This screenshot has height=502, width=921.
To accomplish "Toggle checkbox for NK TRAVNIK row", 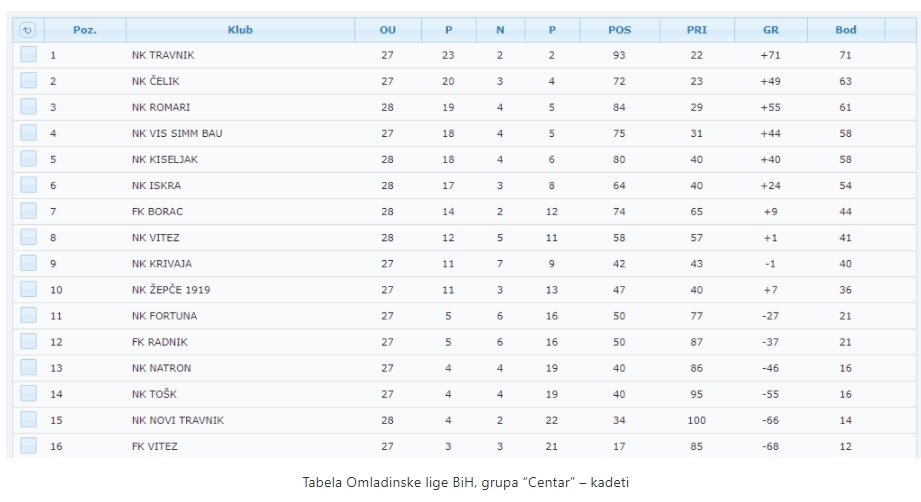I will [28, 55].
